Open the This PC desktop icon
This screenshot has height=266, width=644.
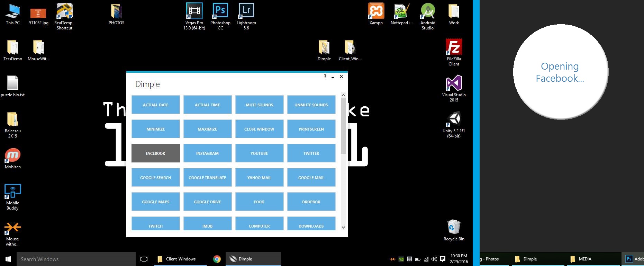[x=13, y=15]
